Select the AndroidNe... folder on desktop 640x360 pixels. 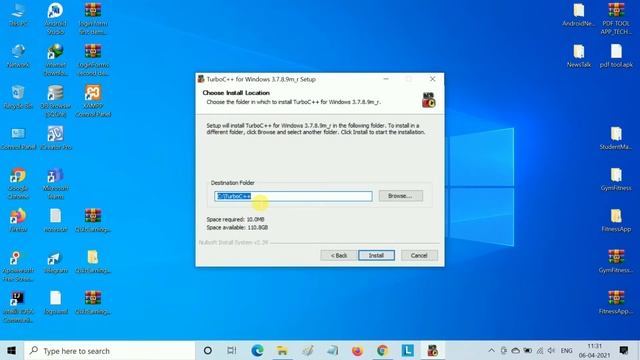pos(579,16)
